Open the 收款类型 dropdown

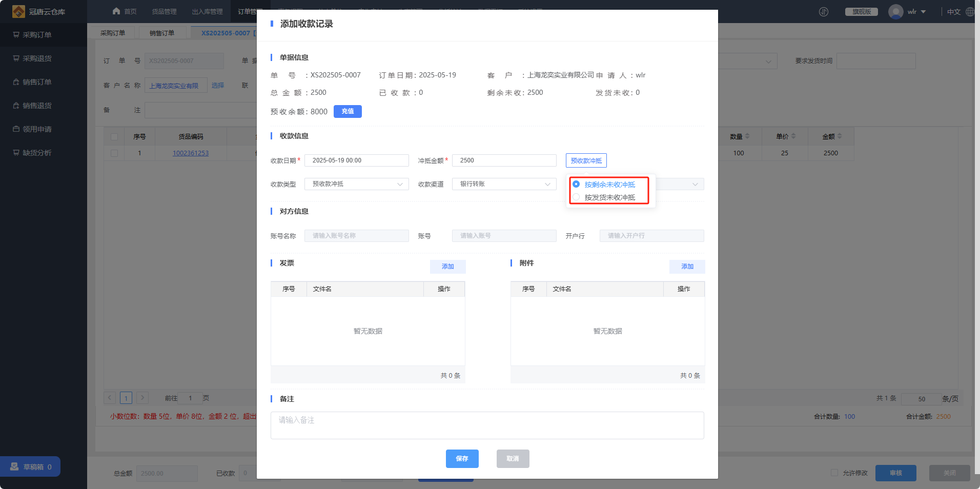pos(357,184)
